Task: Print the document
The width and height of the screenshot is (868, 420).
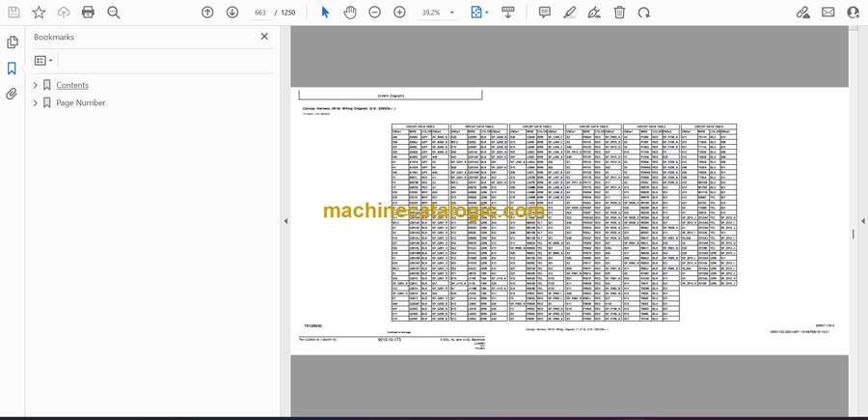Action: [88, 13]
